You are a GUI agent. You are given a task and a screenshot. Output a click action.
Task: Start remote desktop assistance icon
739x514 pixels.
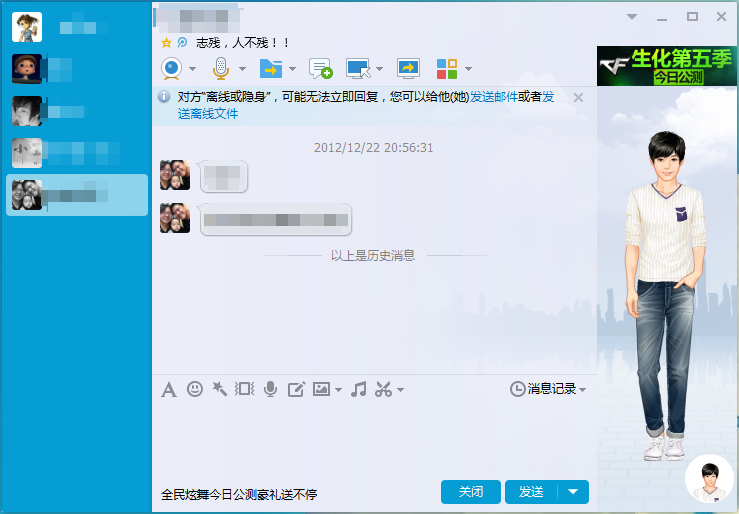[x=359, y=68]
